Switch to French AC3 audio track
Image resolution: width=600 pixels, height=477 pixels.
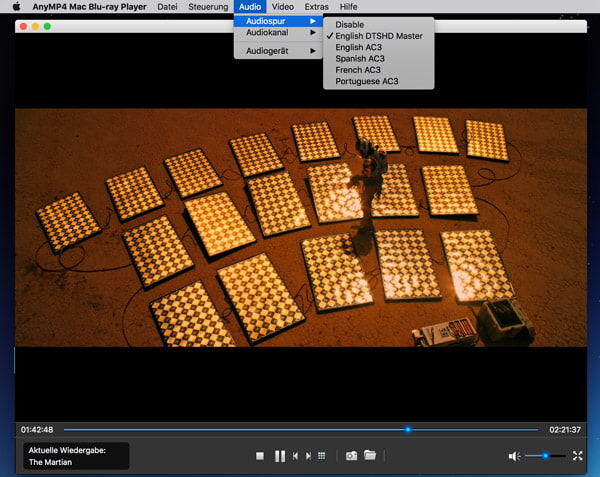(x=378, y=70)
